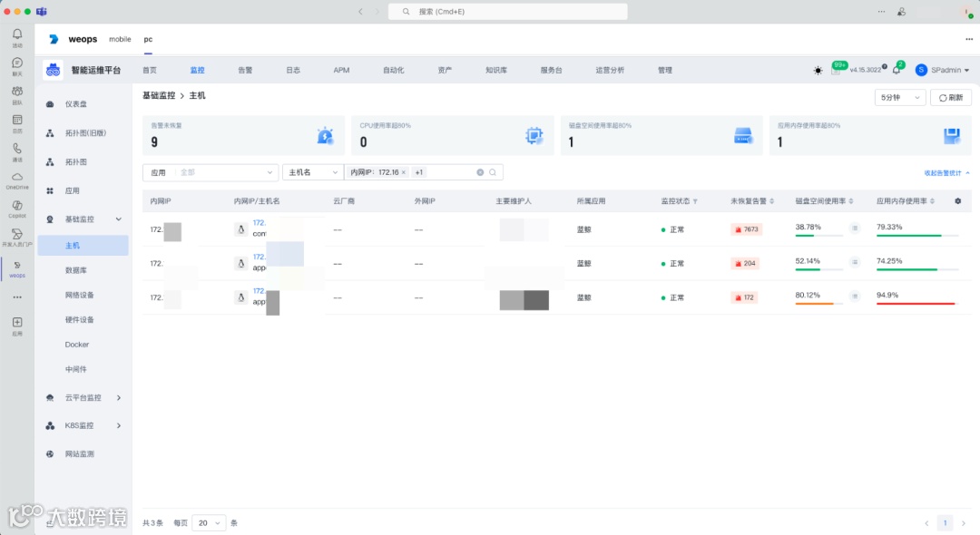Open 自动化 in top navigation
This screenshot has height=535, width=980.
[x=393, y=70]
